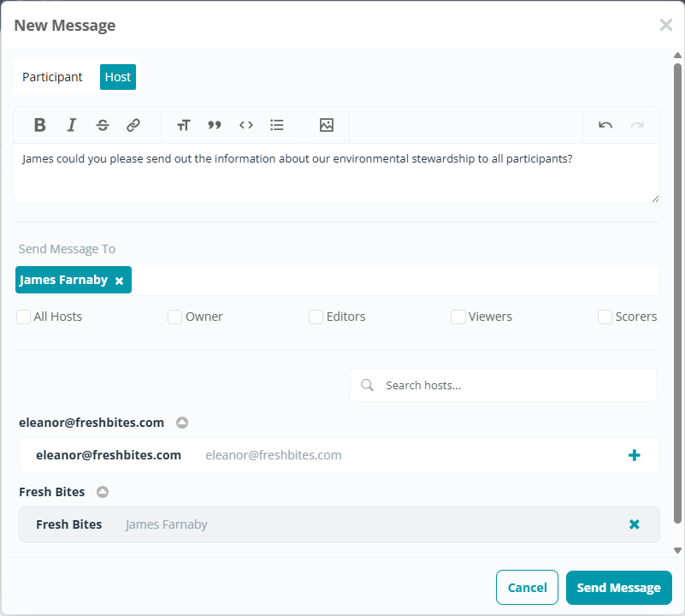
Task: Click the Cancel button
Action: coord(527,588)
